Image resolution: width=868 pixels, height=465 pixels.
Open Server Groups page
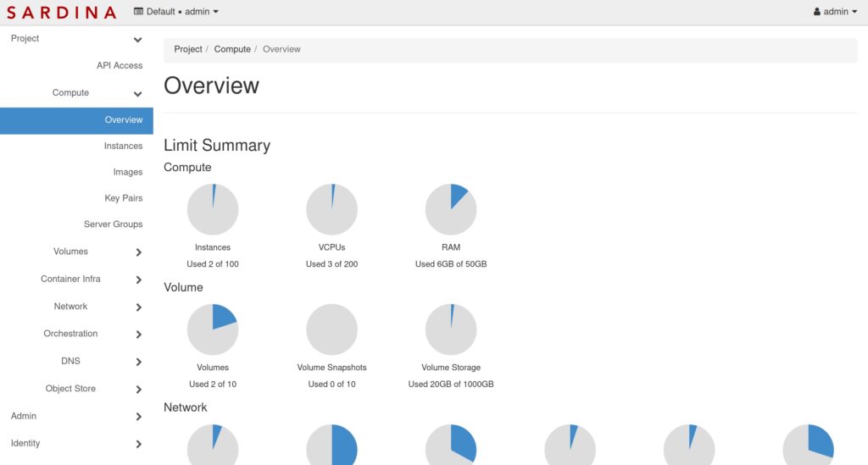[113, 224]
